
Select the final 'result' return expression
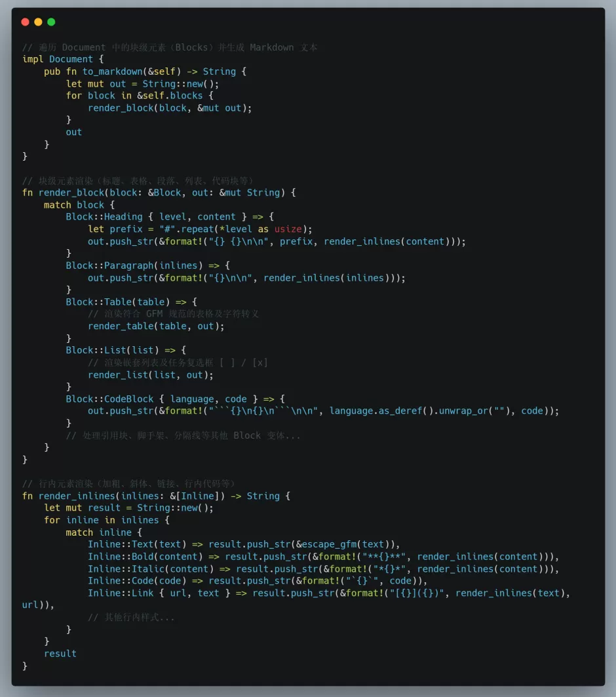coord(60,654)
